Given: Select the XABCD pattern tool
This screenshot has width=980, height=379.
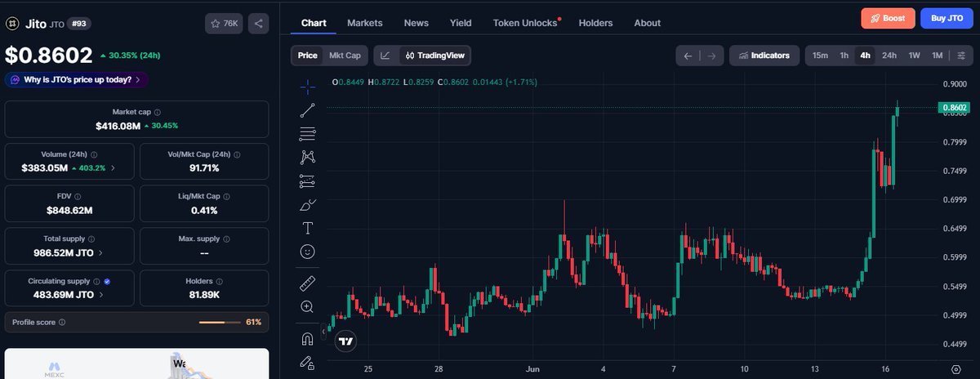Looking at the screenshot, I should pos(307,157).
